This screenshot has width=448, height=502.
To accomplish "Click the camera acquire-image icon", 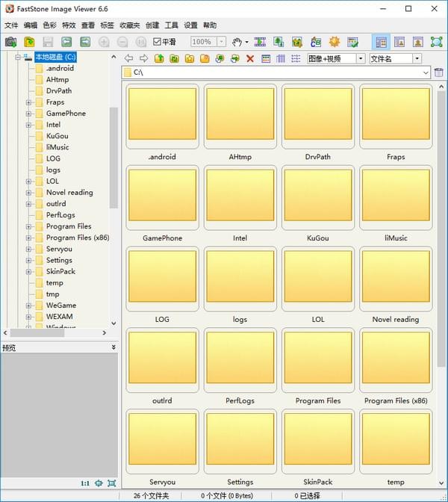I will click(x=10, y=42).
